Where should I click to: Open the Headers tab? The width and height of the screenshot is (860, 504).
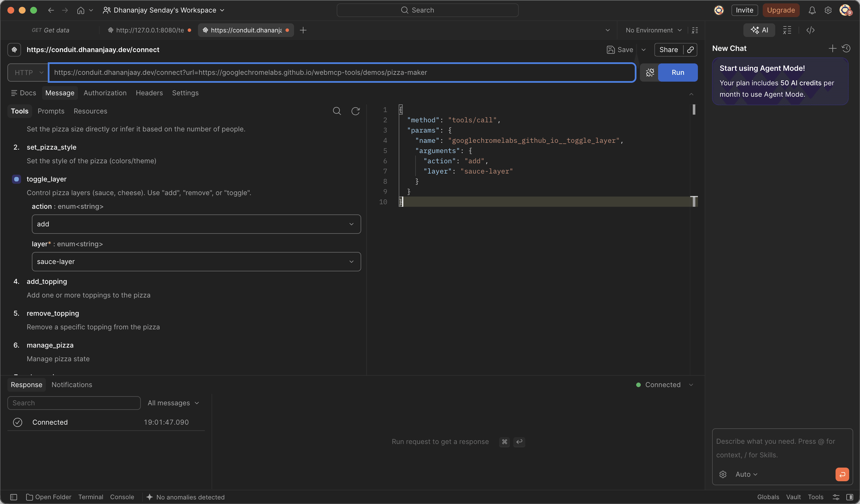tap(149, 93)
